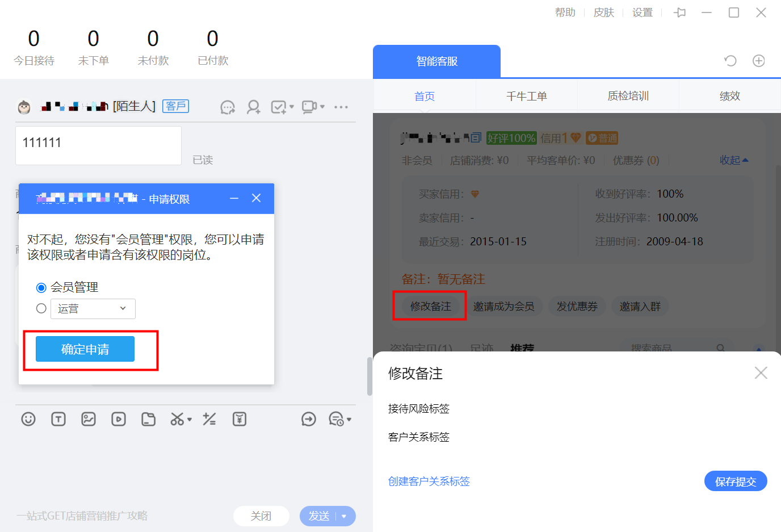Switch to the 智能客服 tab

pyautogui.click(x=436, y=61)
